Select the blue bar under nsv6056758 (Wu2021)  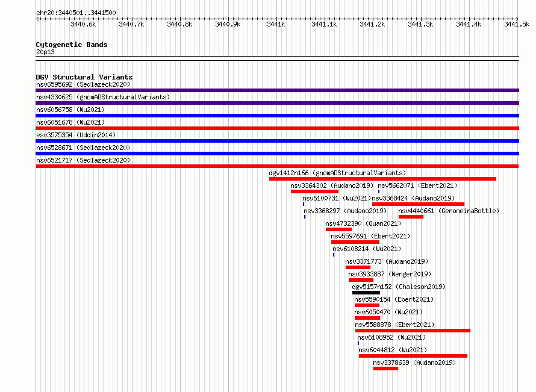point(277,116)
